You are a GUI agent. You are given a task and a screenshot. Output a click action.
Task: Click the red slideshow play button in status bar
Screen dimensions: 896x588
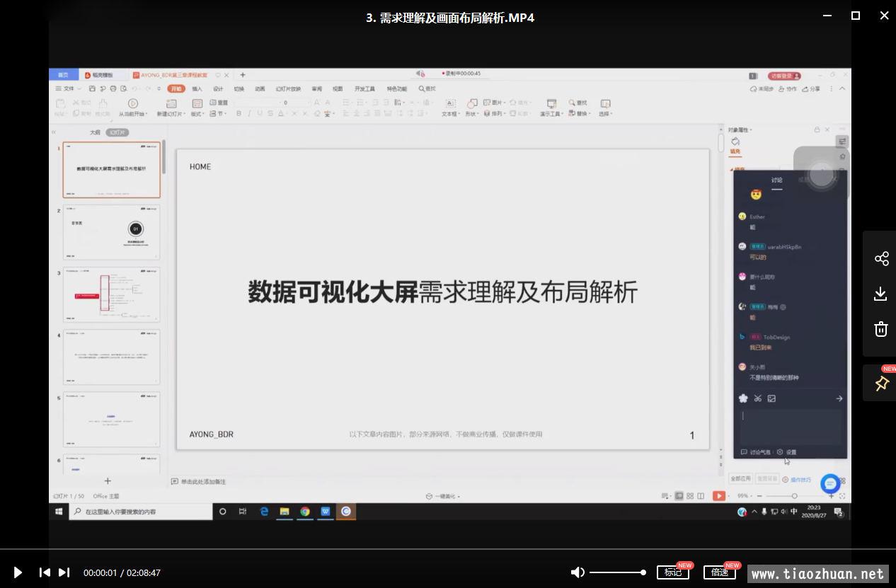coord(718,496)
